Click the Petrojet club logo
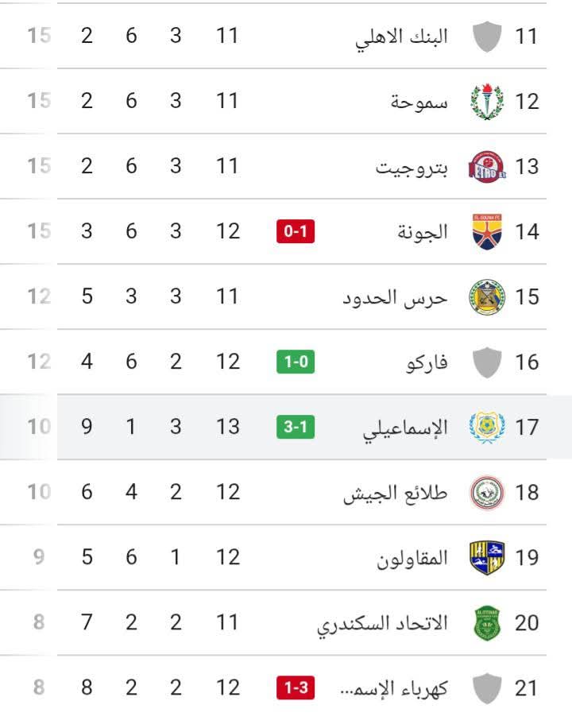This screenshot has width=572, height=728. click(x=487, y=167)
